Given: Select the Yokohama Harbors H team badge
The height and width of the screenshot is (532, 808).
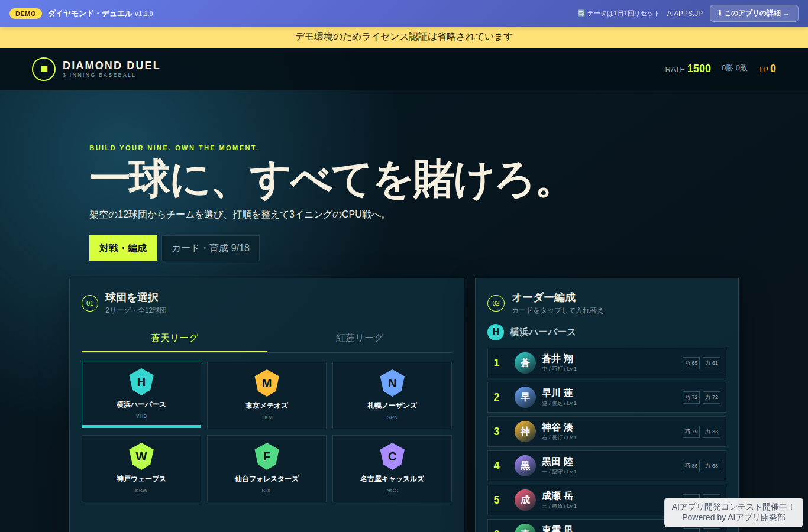Looking at the screenshot, I should (141, 382).
